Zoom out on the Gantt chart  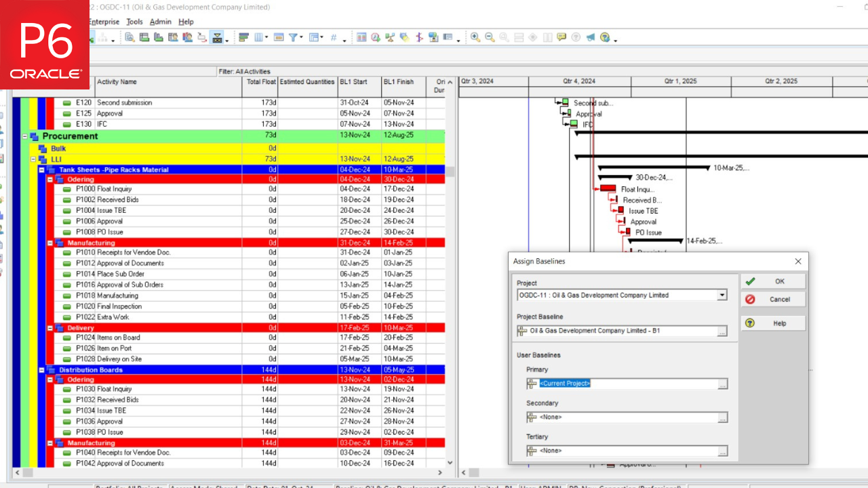pos(488,37)
